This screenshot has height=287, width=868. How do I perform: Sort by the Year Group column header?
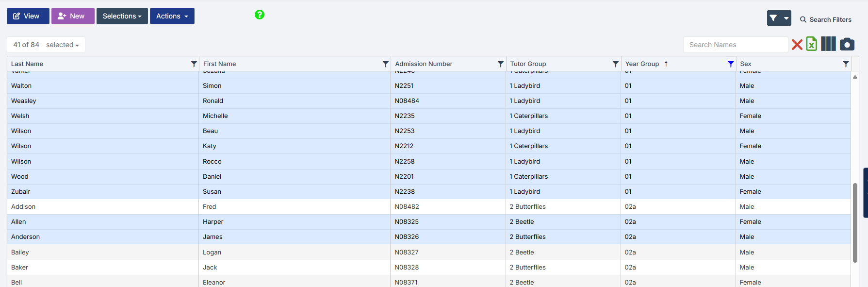pos(642,64)
